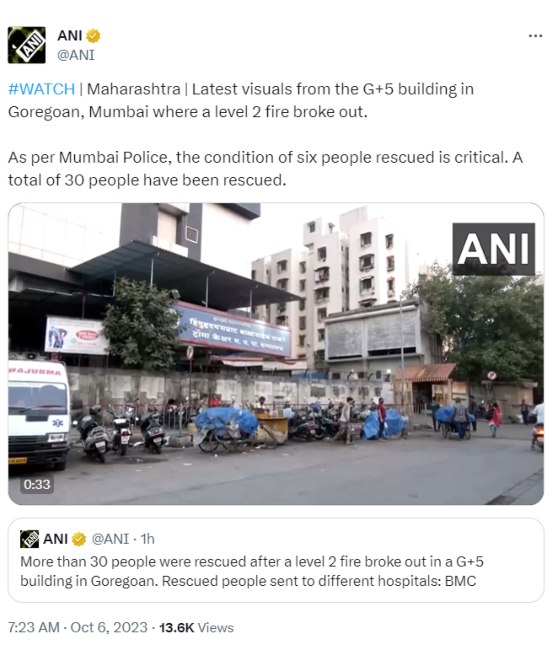Click the quoted tweet text about BMC
The width and height of the screenshot is (547, 650).
(252, 571)
